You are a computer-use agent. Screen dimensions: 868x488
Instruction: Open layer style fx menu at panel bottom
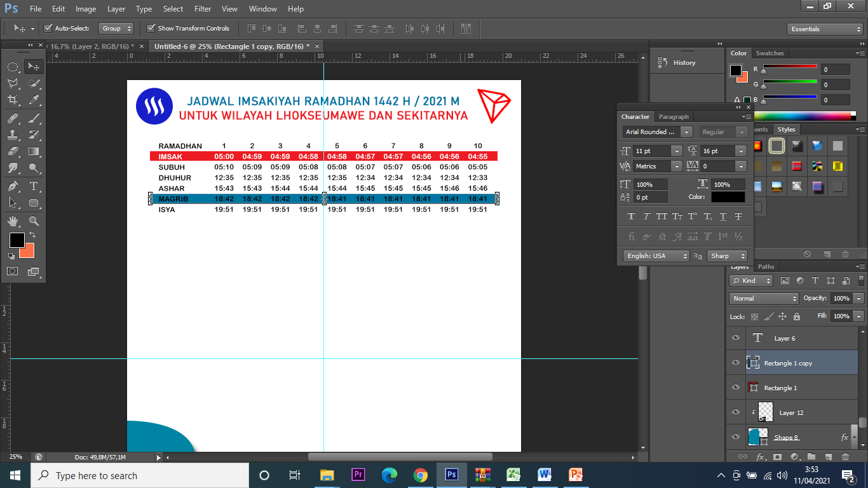[761, 457]
